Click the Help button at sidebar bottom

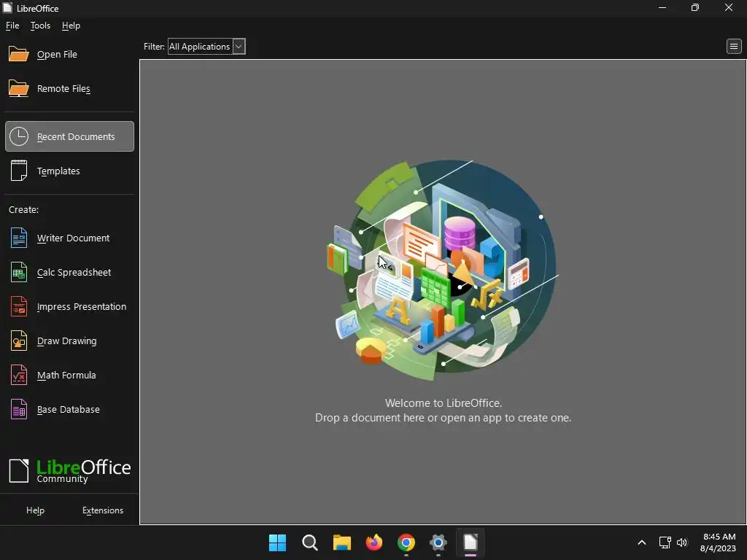point(35,510)
